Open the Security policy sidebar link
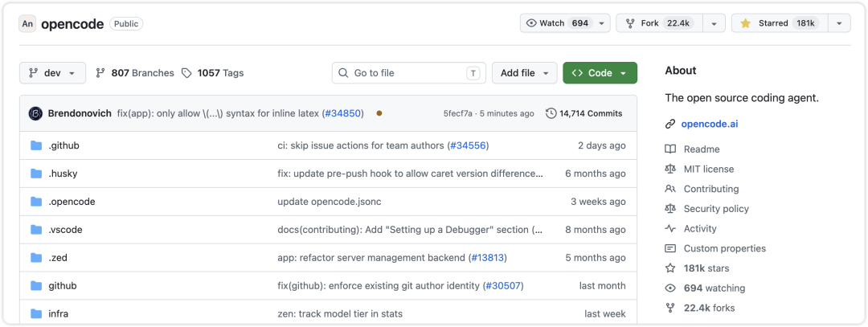868x327 pixels. coord(716,209)
